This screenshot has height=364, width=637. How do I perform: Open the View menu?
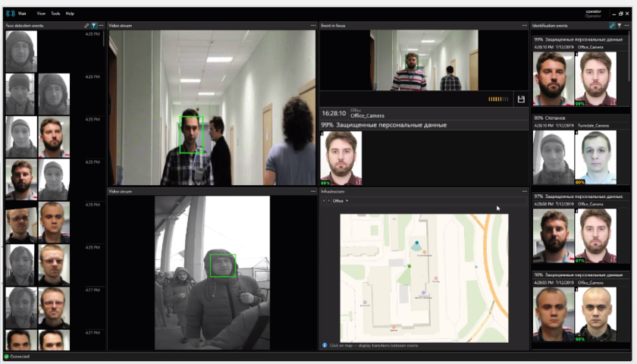click(41, 14)
